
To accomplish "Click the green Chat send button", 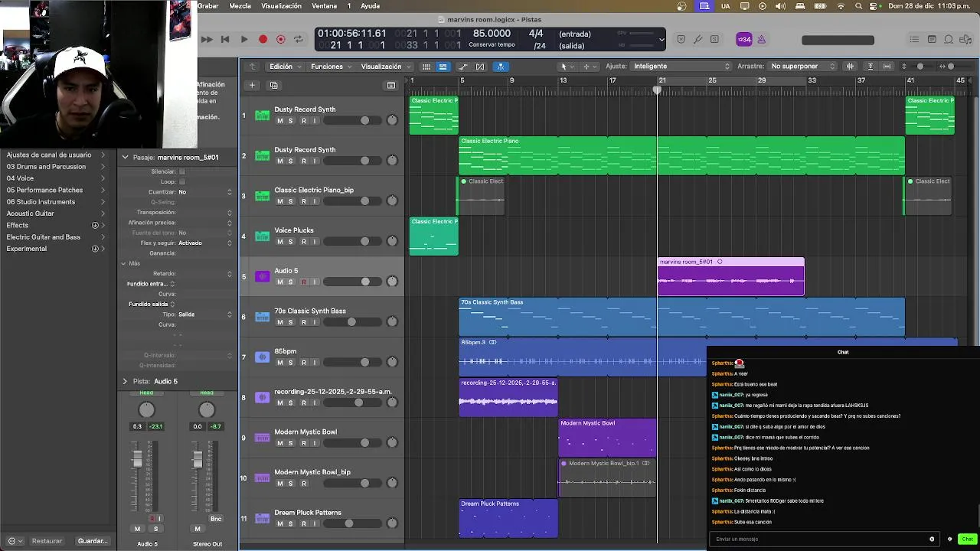I will point(967,540).
